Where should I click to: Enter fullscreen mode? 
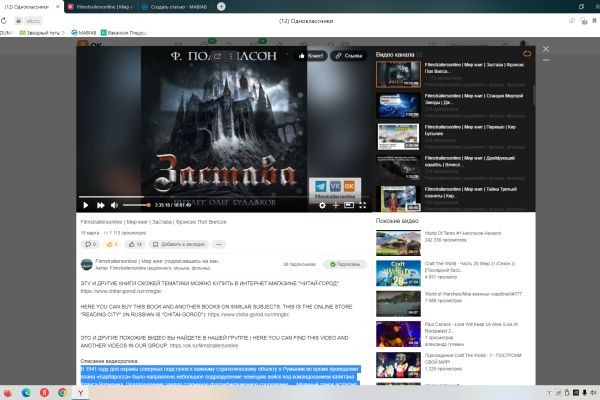tap(362, 206)
